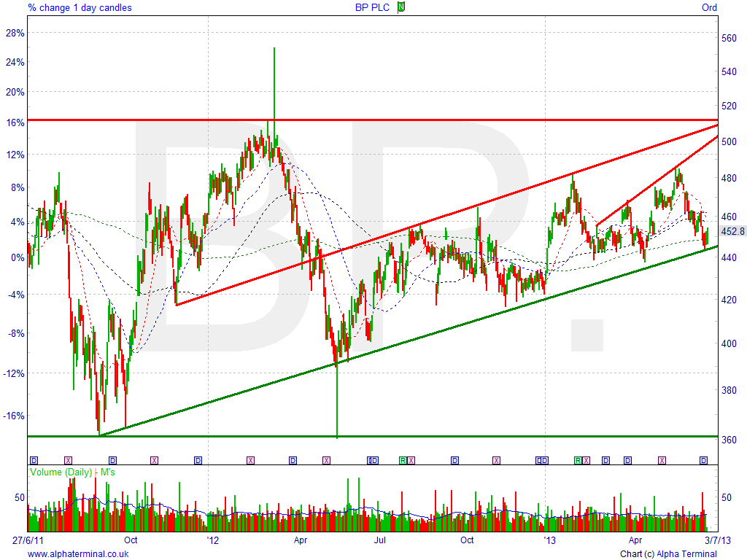Open the green R marker after '13
Screen dimensions: 747x560
pos(578,461)
